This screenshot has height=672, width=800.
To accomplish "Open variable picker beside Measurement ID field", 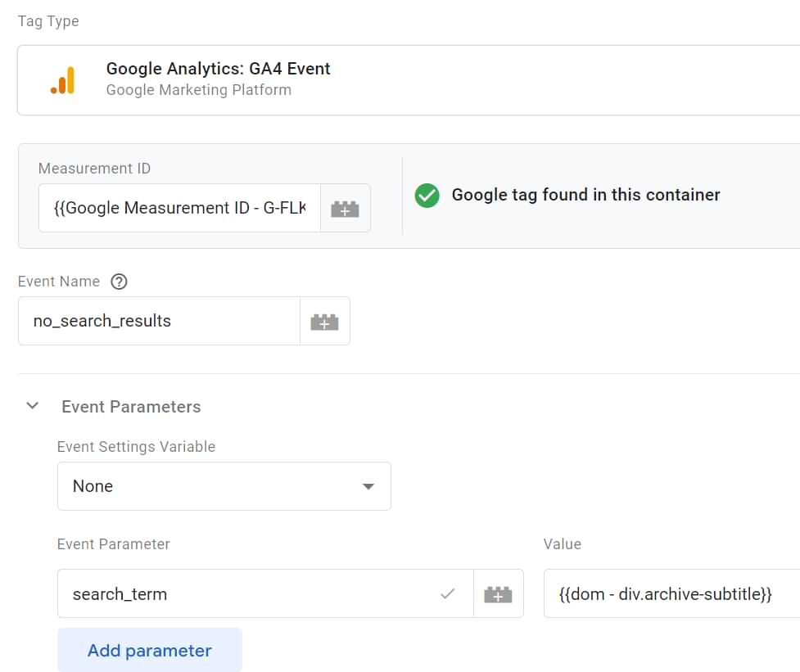I will [x=345, y=208].
